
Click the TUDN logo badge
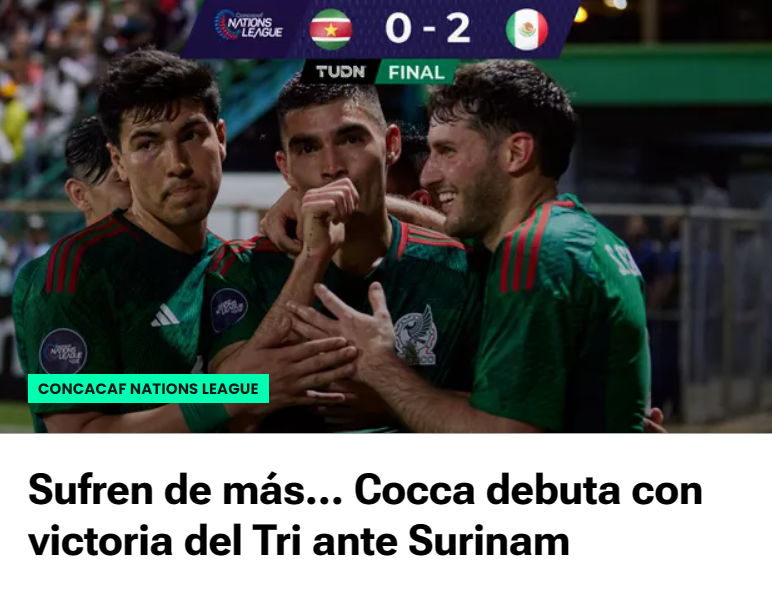pyautogui.click(x=341, y=72)
